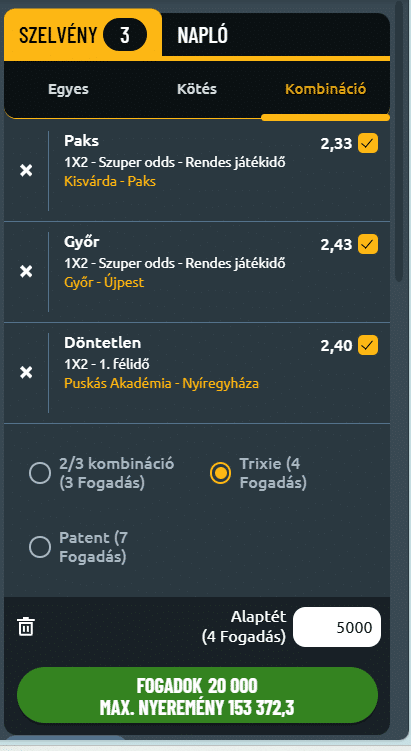
Task: Open the Győr - Újpest match link
Action: tap(104, 282)
